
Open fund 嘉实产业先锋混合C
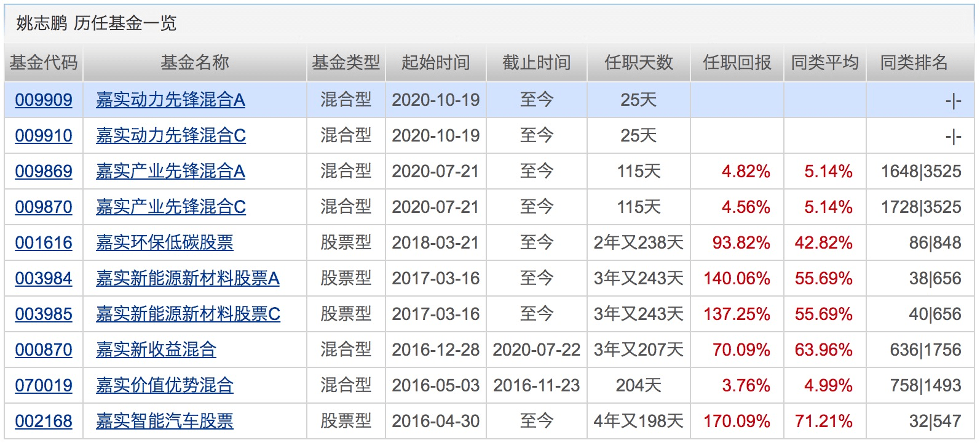pyautogui.click(x=171, y=207)
